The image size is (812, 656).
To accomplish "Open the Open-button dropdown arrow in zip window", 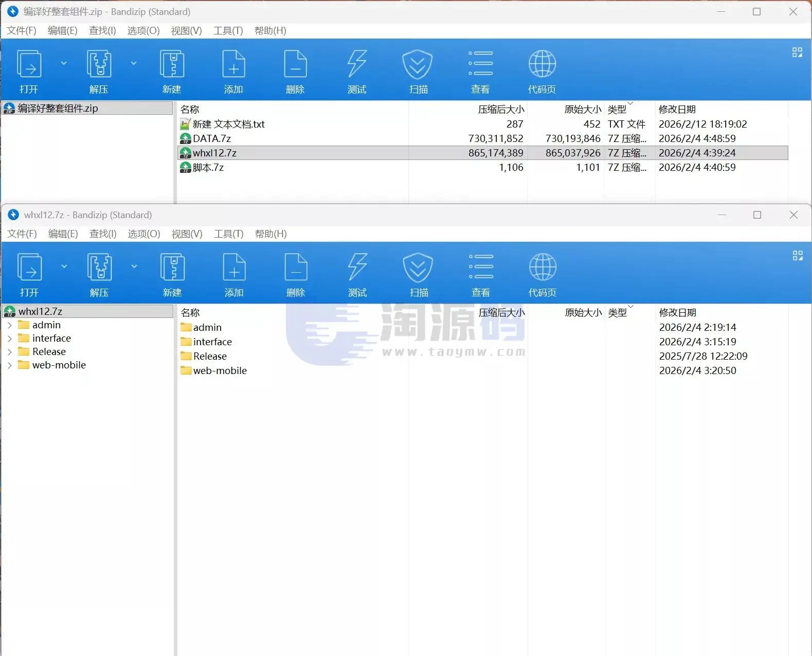I will (x=64, y=63).
